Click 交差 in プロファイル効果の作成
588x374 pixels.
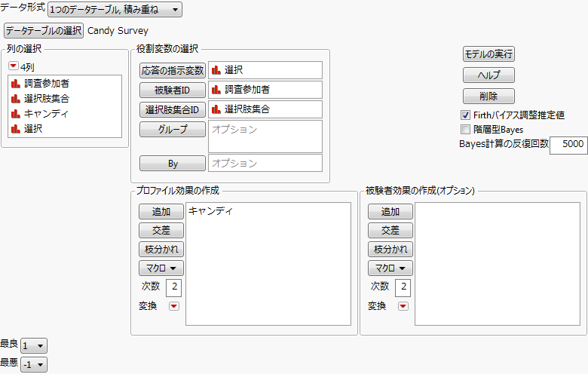tap(161, 230)
